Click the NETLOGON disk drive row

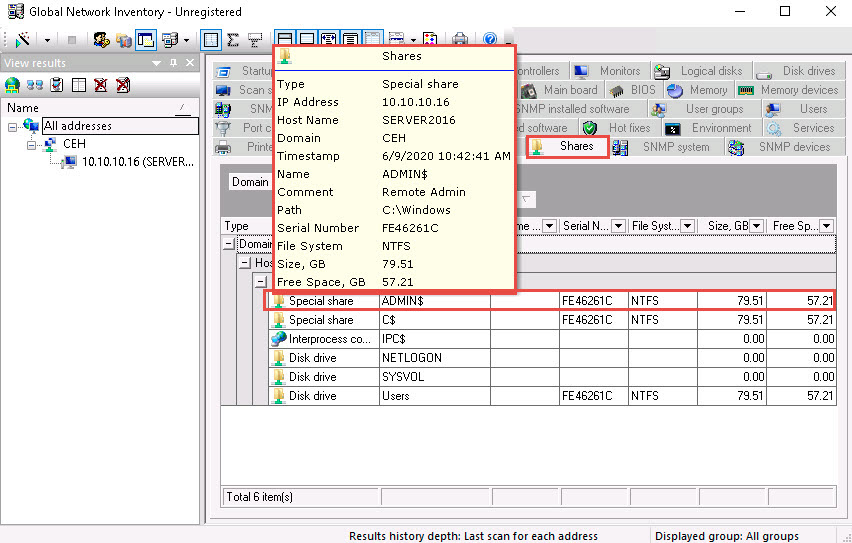click(552, 358)
